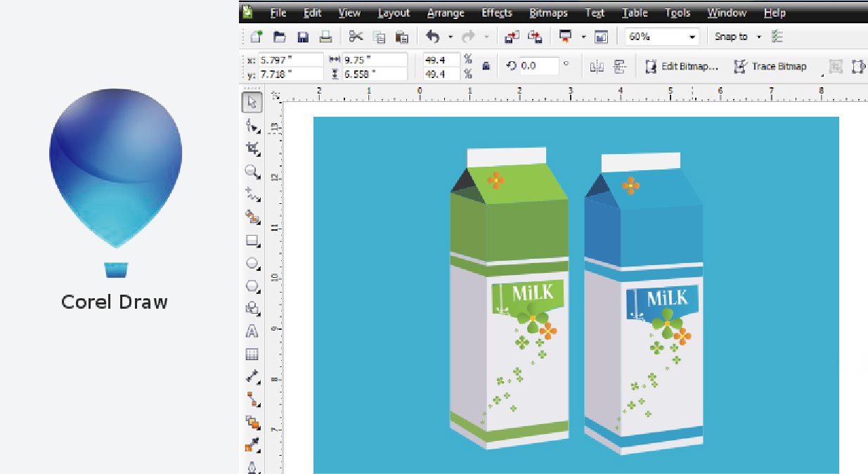The width and height of the screenshot is (868, 474).
Task: Click the x position input field
Action: tap(290, 60)
